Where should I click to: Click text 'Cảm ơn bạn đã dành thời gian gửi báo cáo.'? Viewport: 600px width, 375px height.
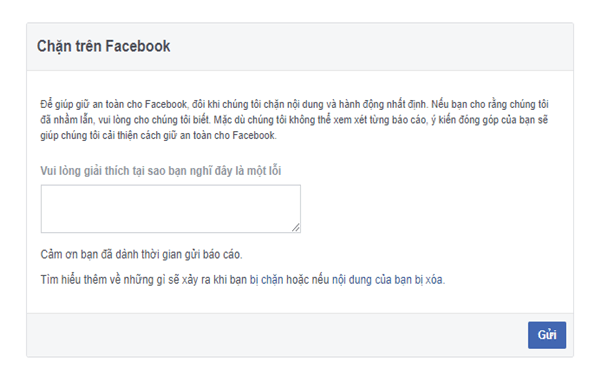pos(141,254)
